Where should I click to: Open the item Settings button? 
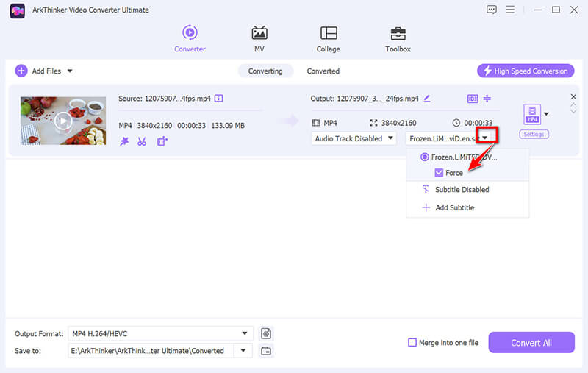pyautogui.click(x=534, y=134)
